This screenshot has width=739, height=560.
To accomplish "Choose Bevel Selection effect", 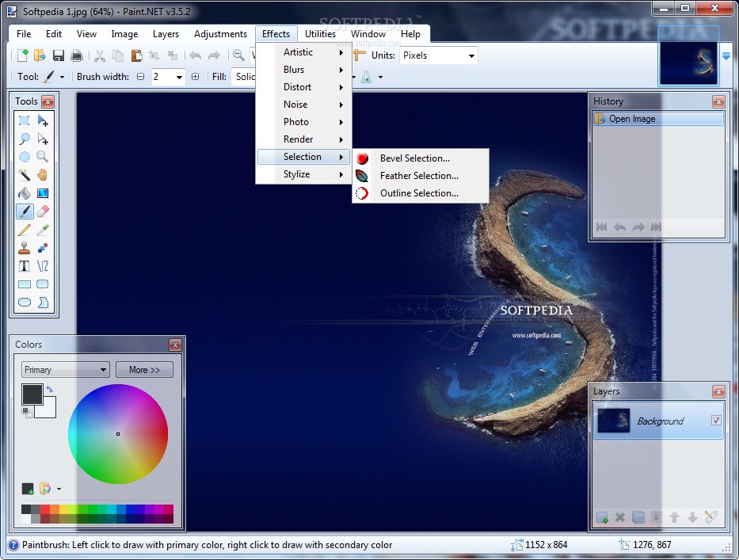I will tap(421, 158).
